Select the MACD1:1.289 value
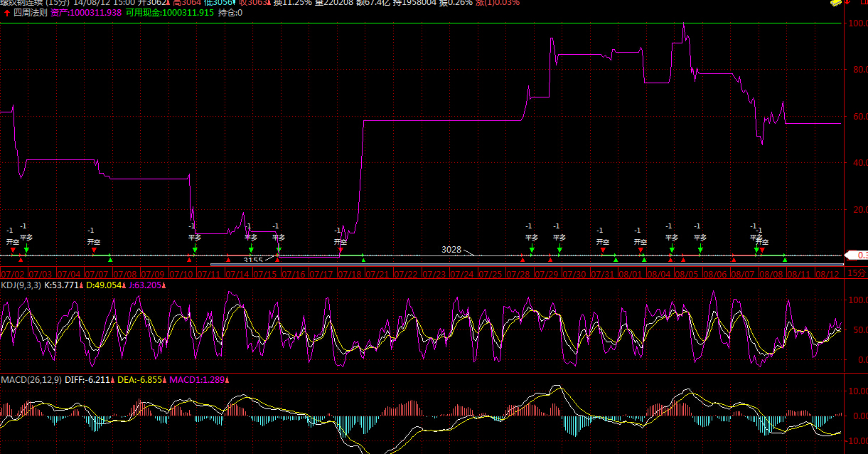 [197, 380]
